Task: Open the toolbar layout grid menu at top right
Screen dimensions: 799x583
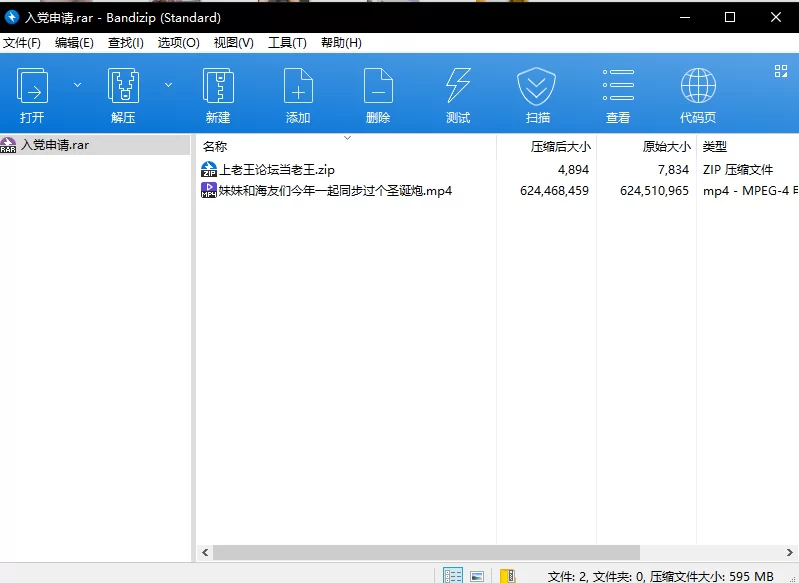Action: (781, 71)
